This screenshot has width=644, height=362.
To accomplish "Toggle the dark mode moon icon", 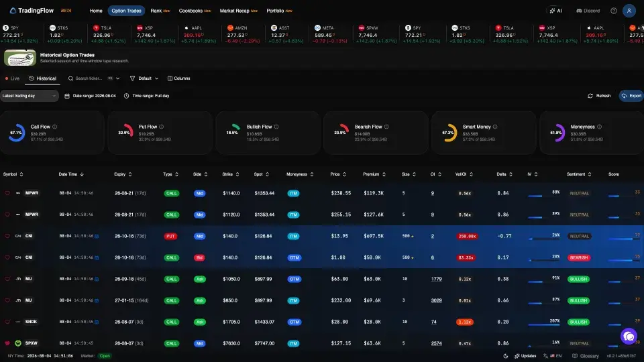I will [506, 356].
